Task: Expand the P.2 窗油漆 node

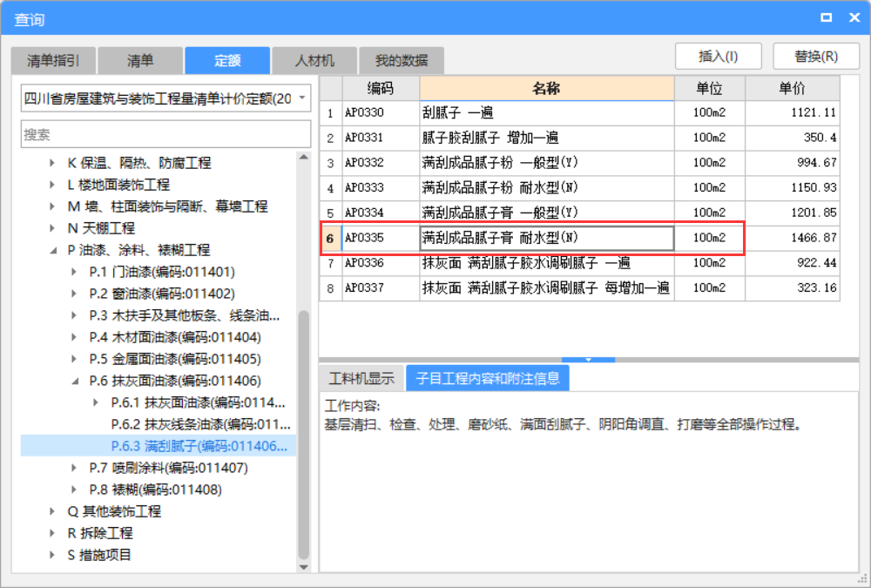Action: click(74, 294)
